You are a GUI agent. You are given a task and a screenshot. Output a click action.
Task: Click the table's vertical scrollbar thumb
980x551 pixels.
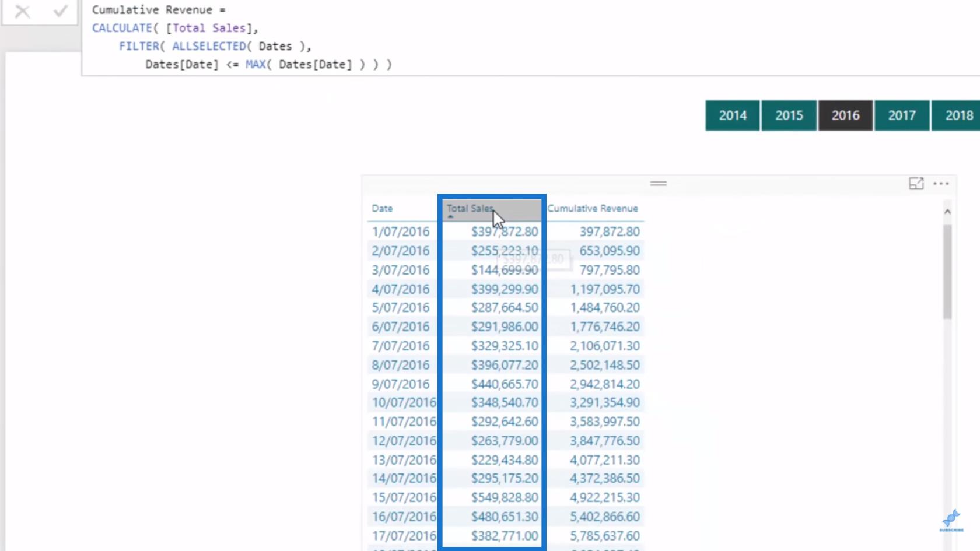[947, 272]
